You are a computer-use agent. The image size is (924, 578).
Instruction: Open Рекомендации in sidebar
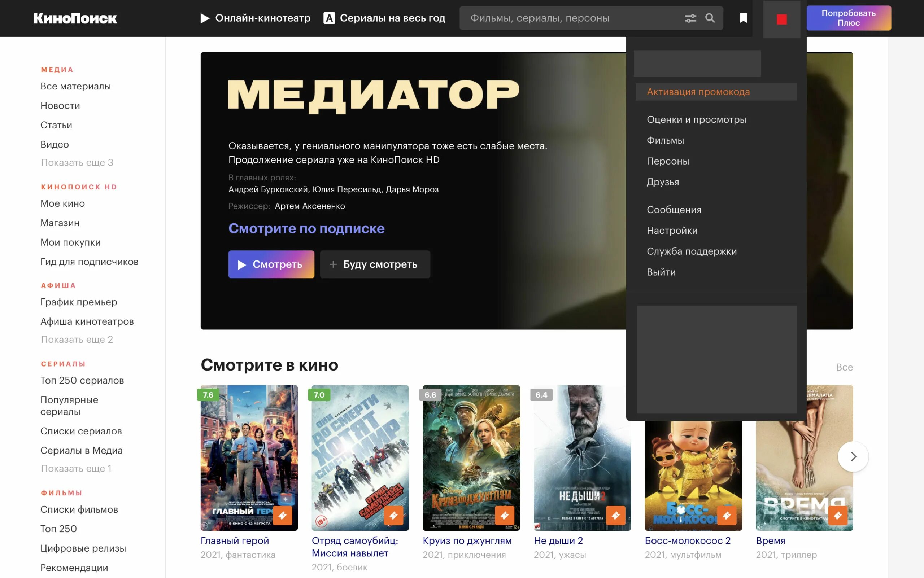(74, 568)
